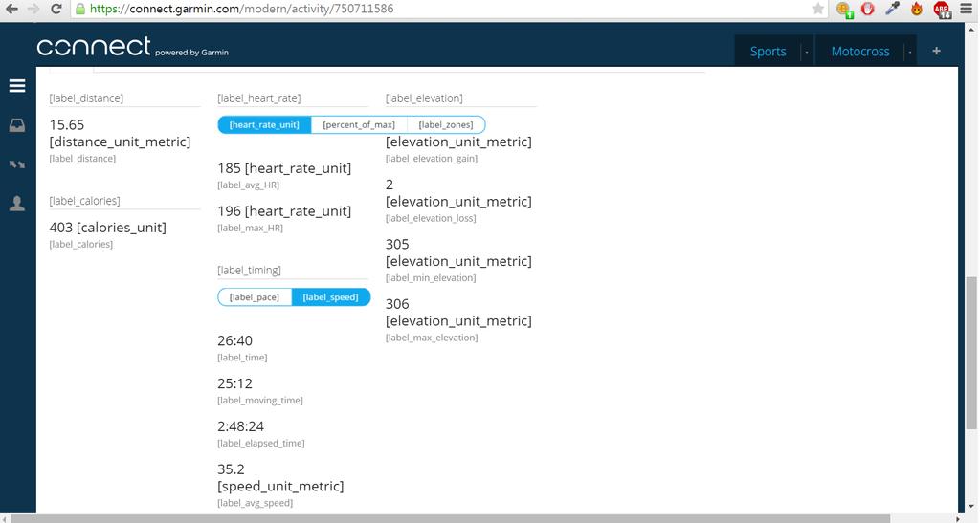980x523 pixels.
Task: Switch heart rate view to [label_zones]
Action: 446,125
